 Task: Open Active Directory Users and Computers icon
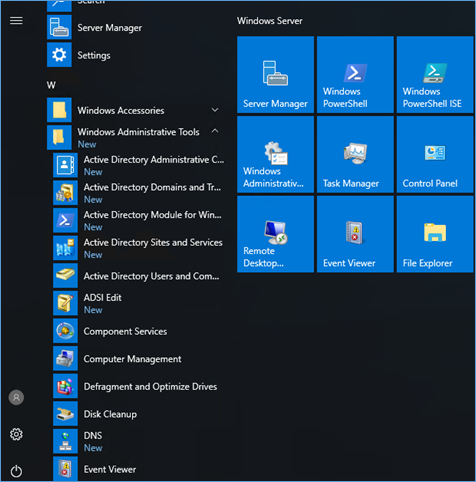pos(65,276)
